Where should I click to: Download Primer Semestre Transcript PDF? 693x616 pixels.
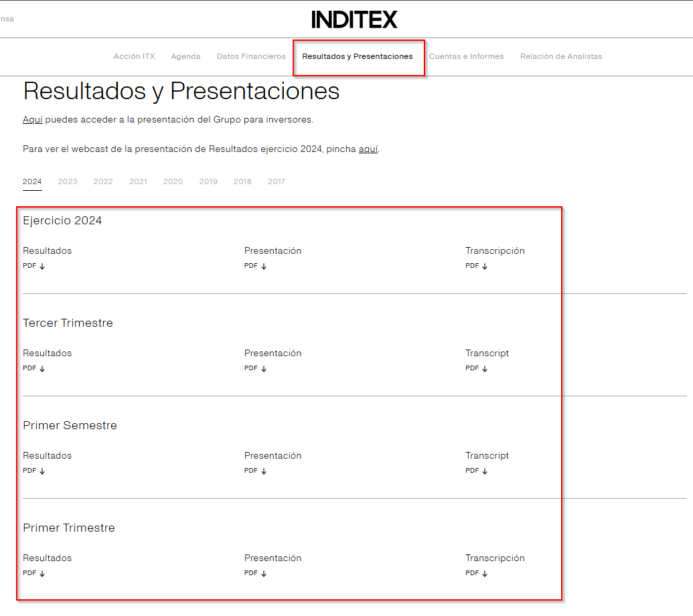point(476,471)
